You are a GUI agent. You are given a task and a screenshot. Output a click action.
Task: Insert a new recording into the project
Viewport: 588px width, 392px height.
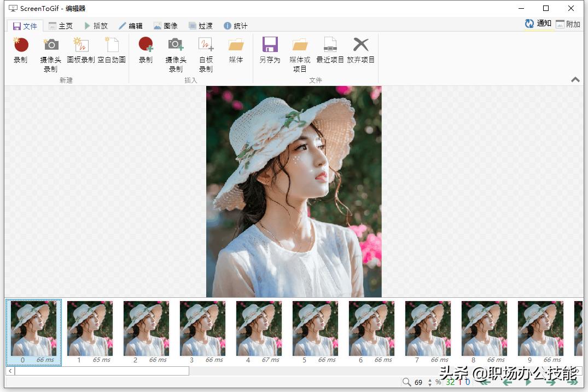(145, 52)
